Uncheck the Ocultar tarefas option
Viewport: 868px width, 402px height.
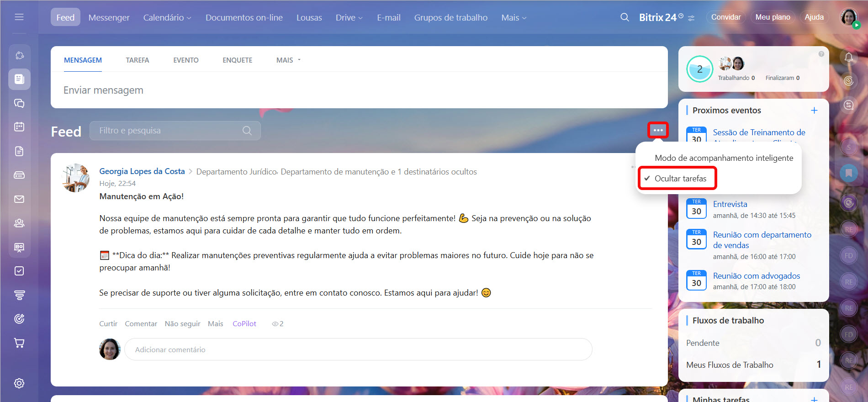[x=680, y=179]
